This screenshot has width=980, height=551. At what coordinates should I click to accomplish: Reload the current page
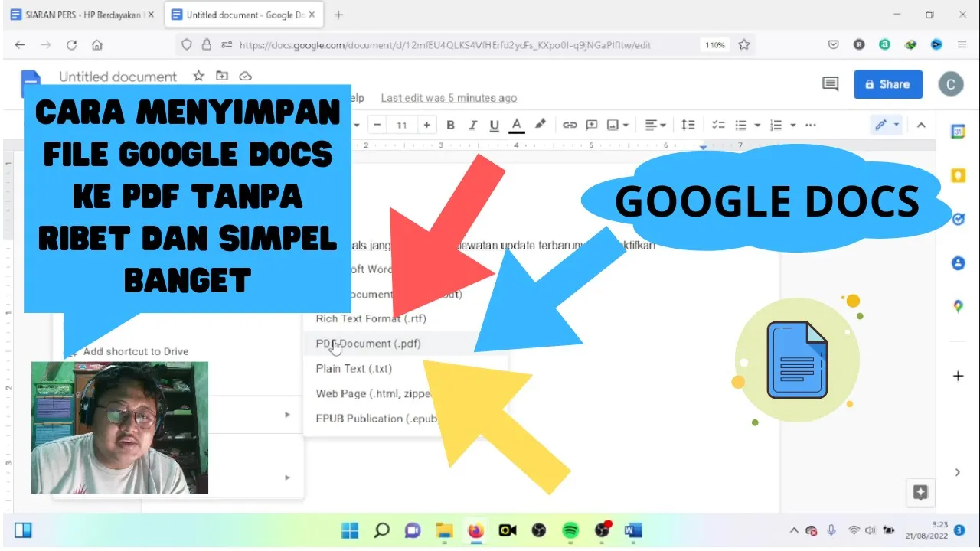click(x=71, y=45)
